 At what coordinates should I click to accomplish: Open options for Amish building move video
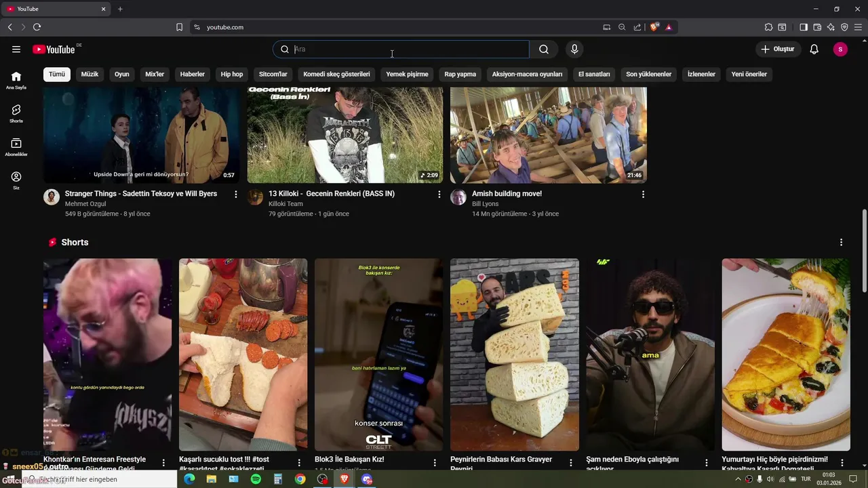(x=643, y=194)
